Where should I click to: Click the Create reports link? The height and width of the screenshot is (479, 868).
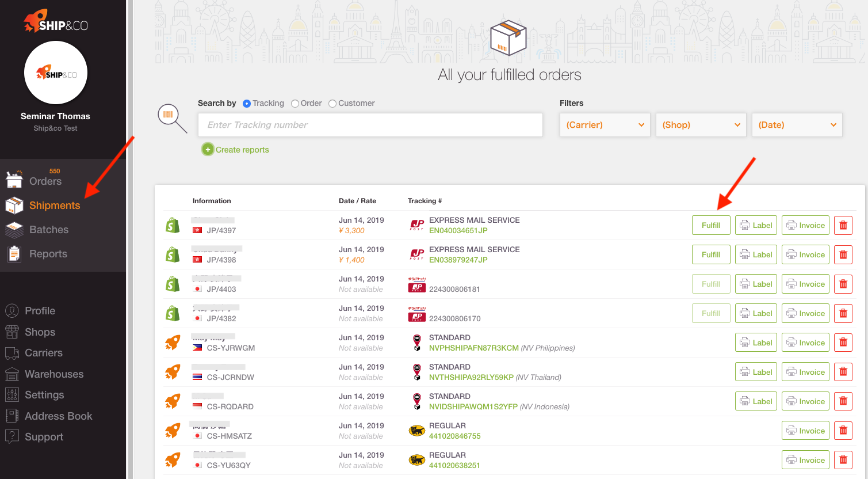(242, 150)
